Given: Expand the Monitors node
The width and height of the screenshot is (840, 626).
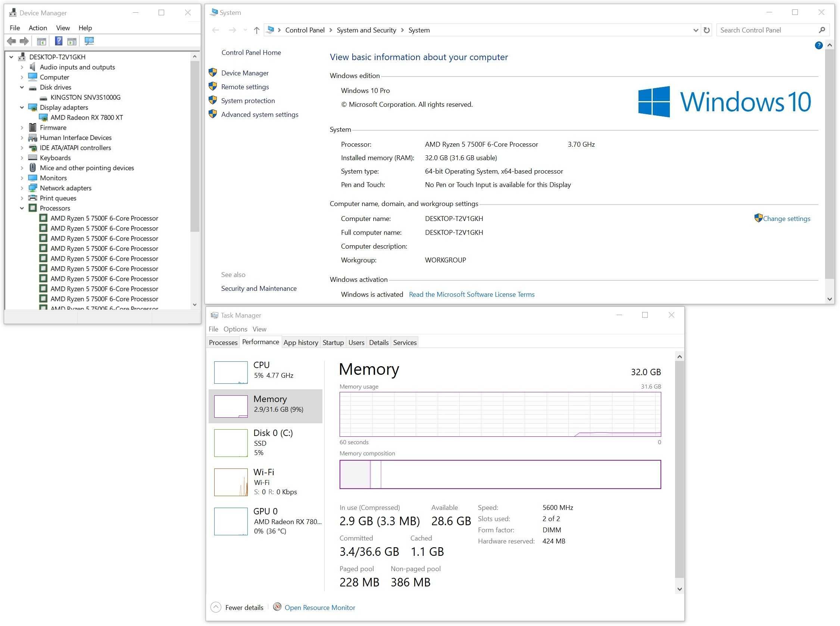Looking at the screenshot, I should click(22, 178).
